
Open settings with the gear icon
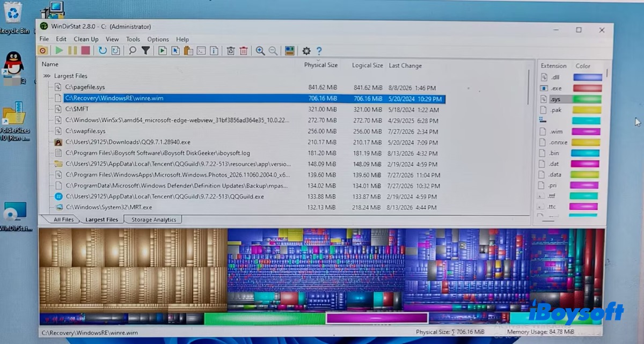click(x=306, y=50)
